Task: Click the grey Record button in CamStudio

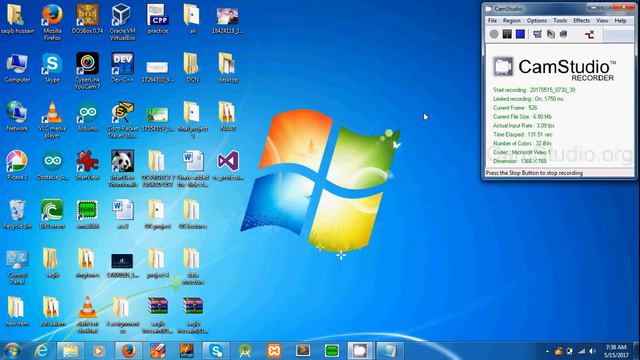Action: [494, 34]
